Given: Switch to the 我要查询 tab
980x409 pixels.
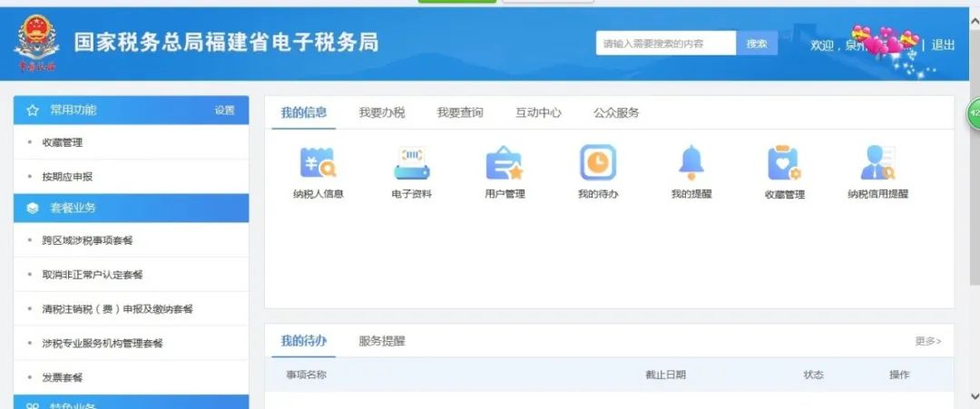Looking at the screenshot, I should pyautogui.click(x=460, y=113).
